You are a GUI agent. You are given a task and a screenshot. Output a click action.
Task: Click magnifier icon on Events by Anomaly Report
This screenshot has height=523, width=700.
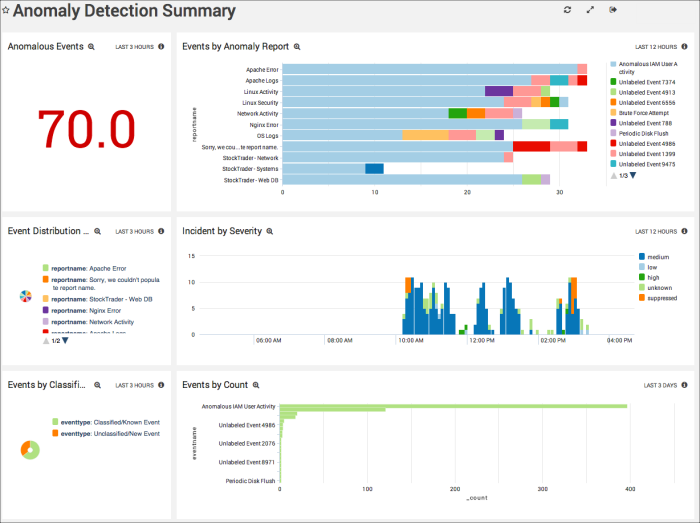pos(297,46)
